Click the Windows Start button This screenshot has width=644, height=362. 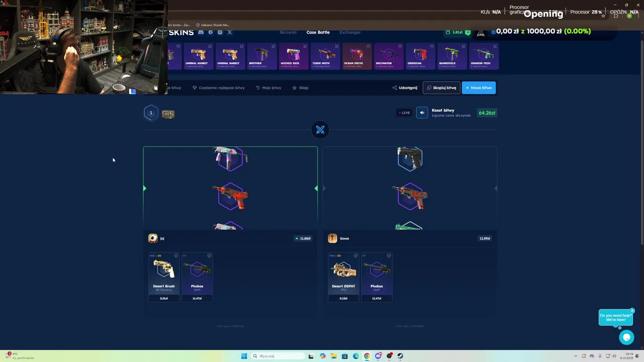pos(244,356)
